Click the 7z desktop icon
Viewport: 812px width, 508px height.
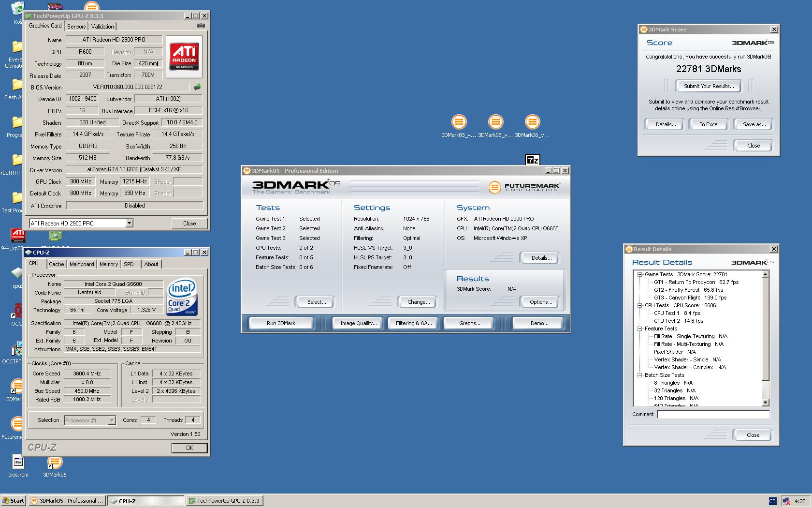532,160
